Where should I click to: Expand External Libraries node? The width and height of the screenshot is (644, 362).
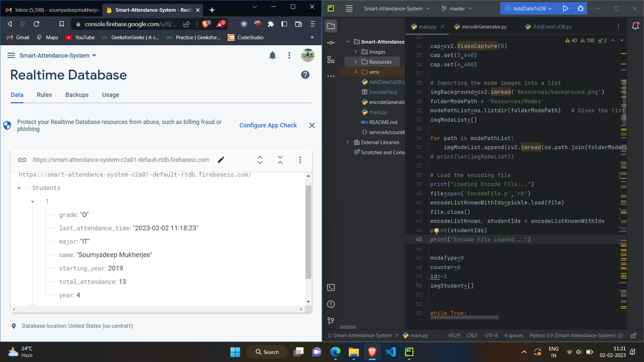point(348,142)
